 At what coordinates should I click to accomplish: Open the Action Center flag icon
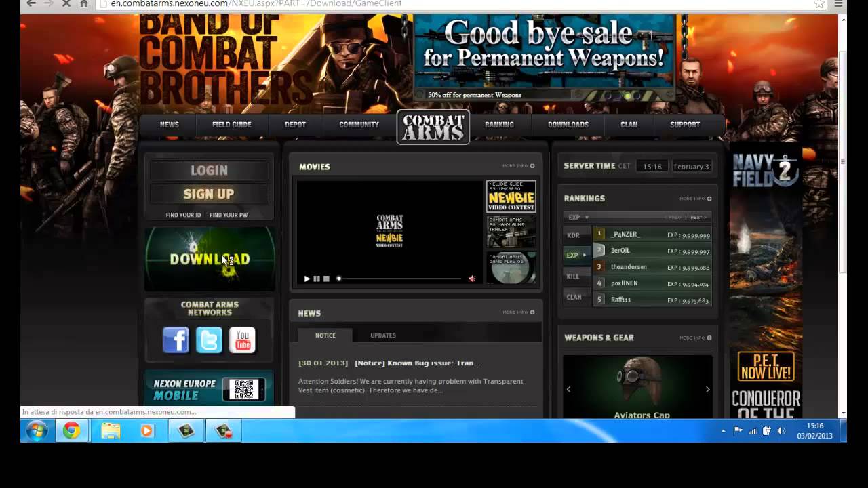tap(738, 431)
